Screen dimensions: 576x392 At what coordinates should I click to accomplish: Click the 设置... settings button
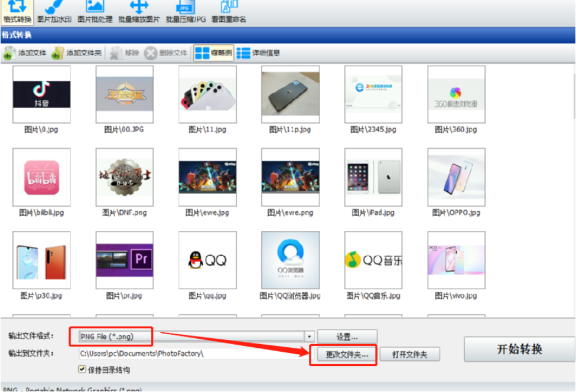[x=347, y=337]
